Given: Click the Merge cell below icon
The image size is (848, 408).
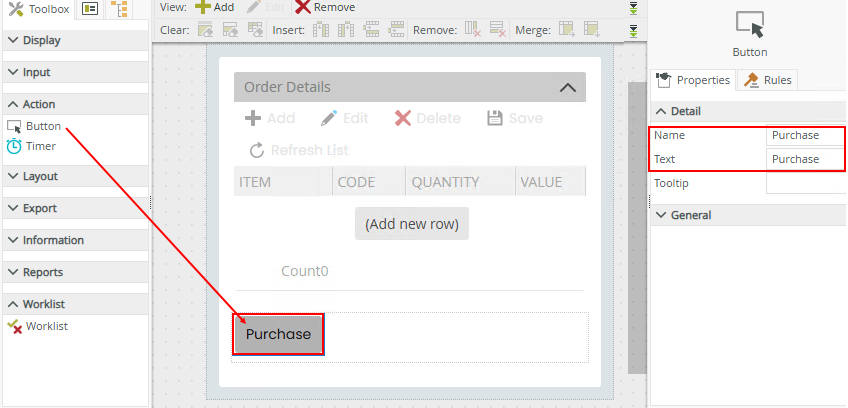Looking at the screenshot, I should click(x=592, y=30).
